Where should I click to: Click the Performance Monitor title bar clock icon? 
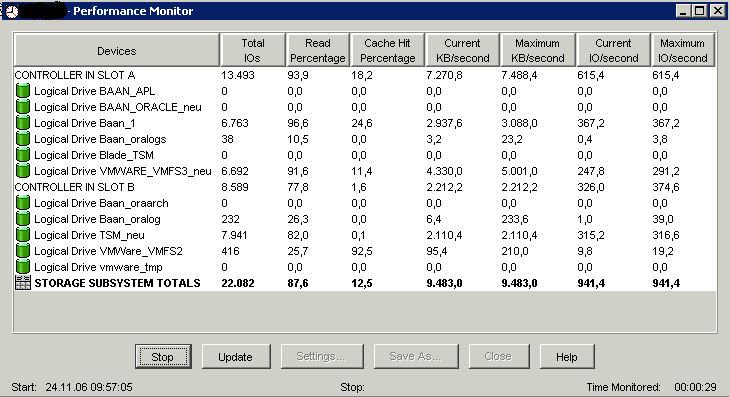(12, 11)
